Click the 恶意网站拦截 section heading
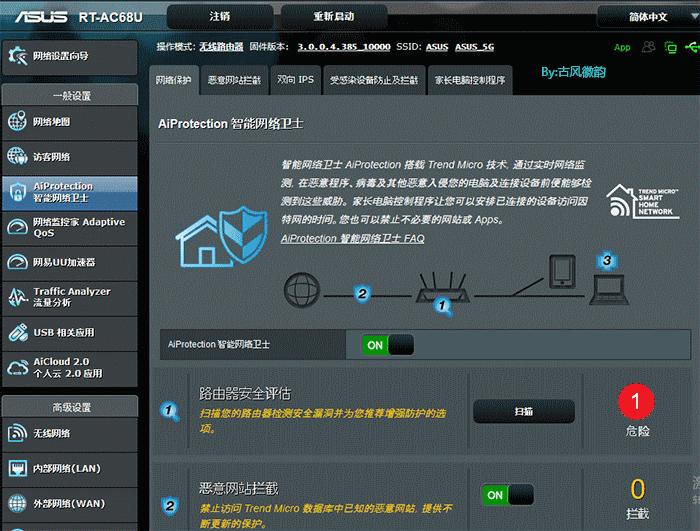Viewport: 700px width, 531px height. (238, 489)
